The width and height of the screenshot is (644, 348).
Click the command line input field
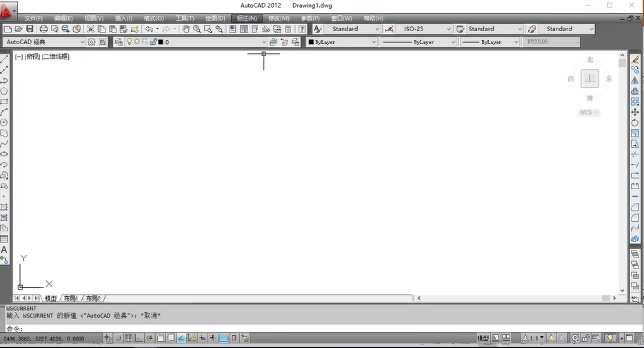click(276, 329)
